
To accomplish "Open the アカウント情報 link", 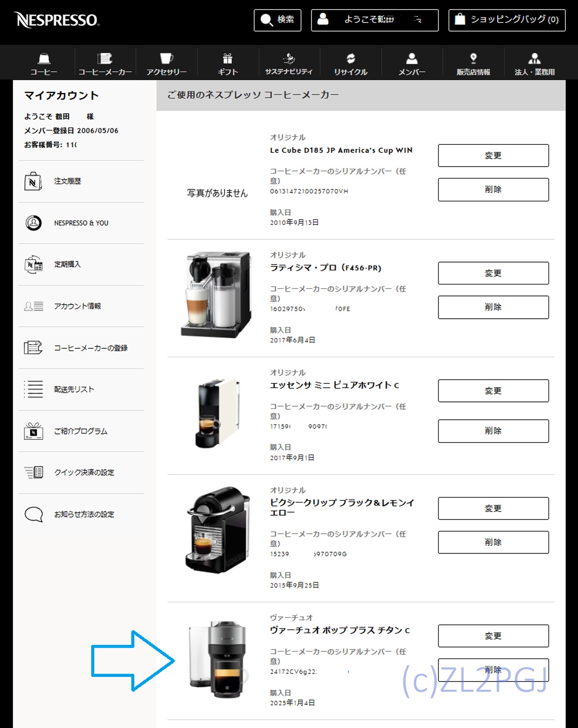I will pyautogui.click(x=77, y=306).
